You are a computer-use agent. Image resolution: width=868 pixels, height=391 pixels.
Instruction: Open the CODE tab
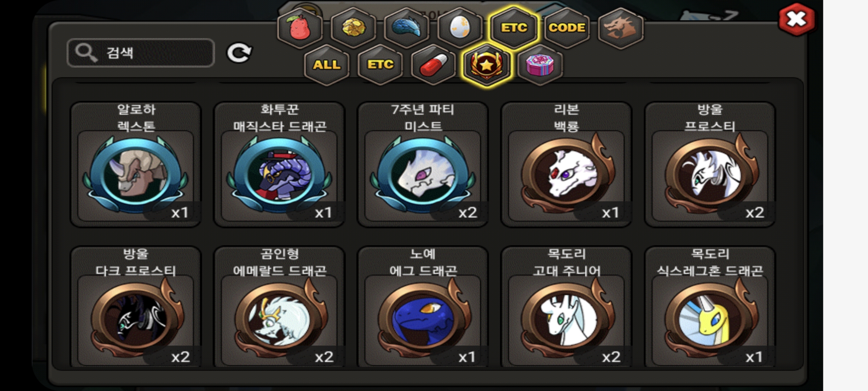click(567, 28)
